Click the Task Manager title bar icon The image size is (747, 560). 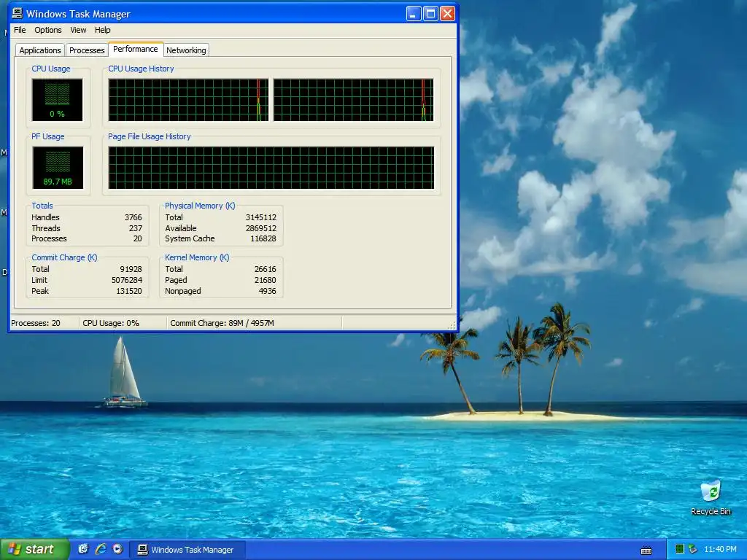point(18,13)
